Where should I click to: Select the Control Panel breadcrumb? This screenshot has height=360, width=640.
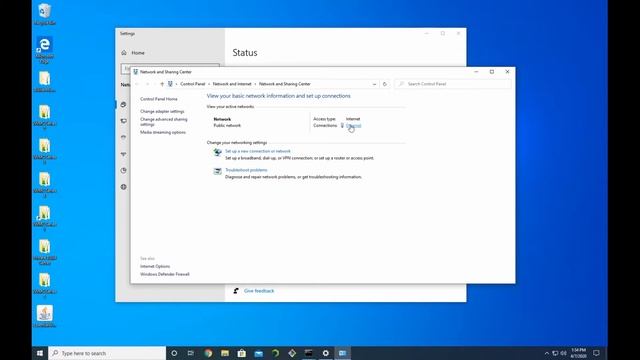coord(193,84)
